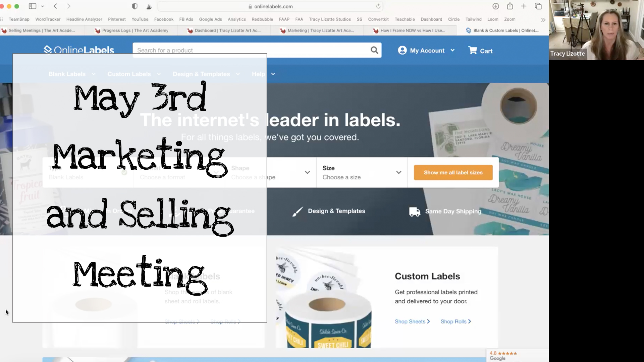This screenshot has height=362, width=644.
Task: Switch to Progress Logs tab
Action: 131,31
